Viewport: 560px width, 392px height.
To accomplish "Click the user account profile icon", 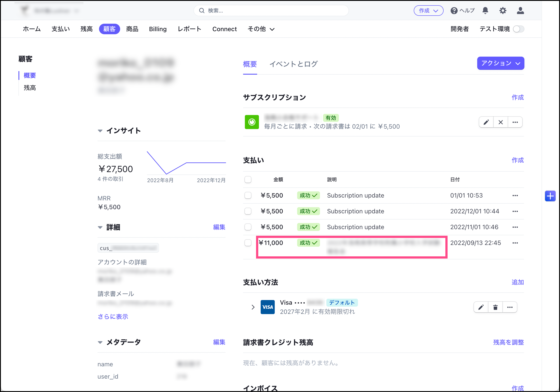I will tap(520, 11).
